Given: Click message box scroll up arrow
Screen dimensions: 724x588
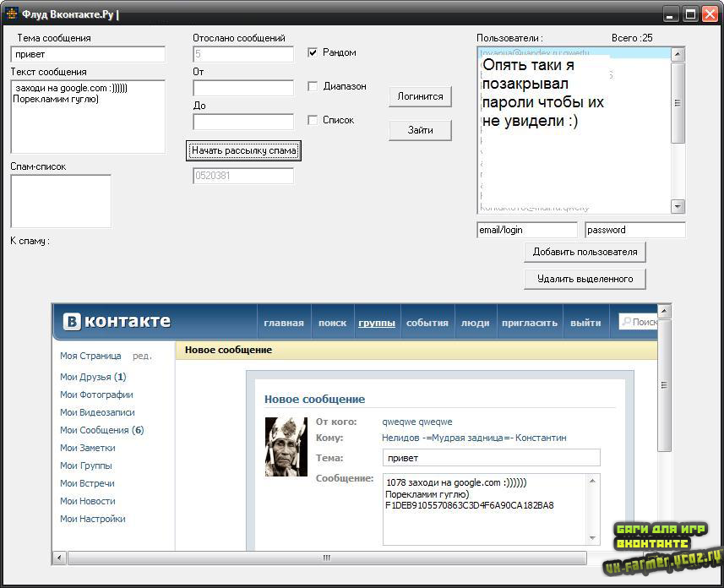Looking at the screenshot, I should coord(593,481).
